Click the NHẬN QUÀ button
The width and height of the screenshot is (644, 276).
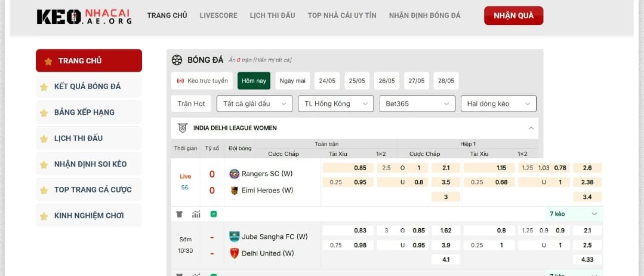pyautogui.click(x=513, y=16)
